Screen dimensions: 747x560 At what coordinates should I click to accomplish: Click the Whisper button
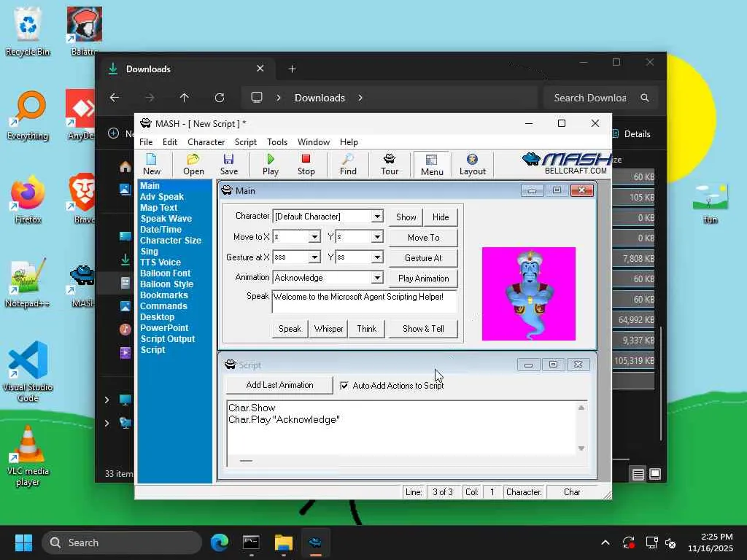coord(328,329)
